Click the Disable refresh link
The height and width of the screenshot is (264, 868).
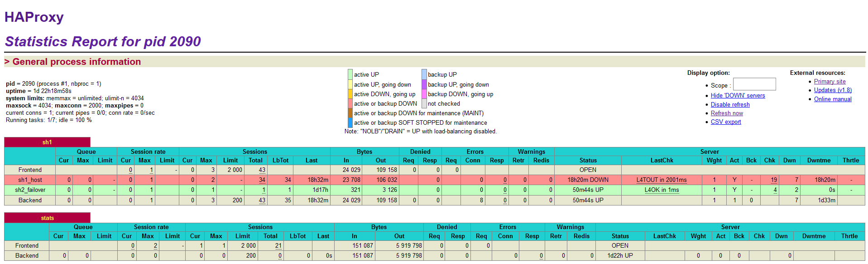tap(730, 104)
